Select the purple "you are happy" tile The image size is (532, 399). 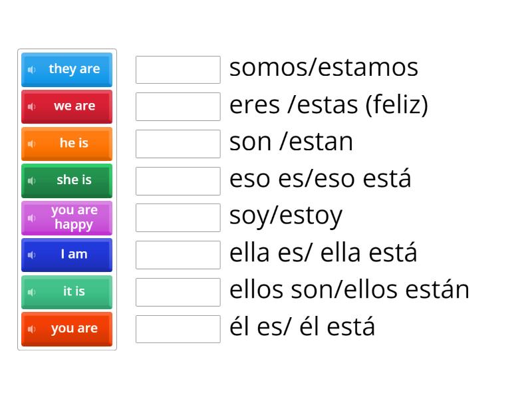click(x=70, y=217)
